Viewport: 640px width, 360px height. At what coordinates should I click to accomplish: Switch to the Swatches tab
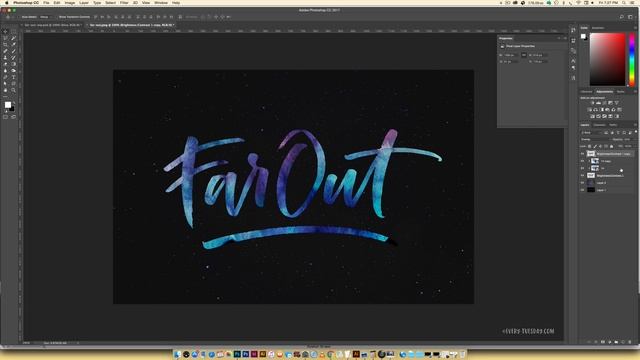[598, 28]
